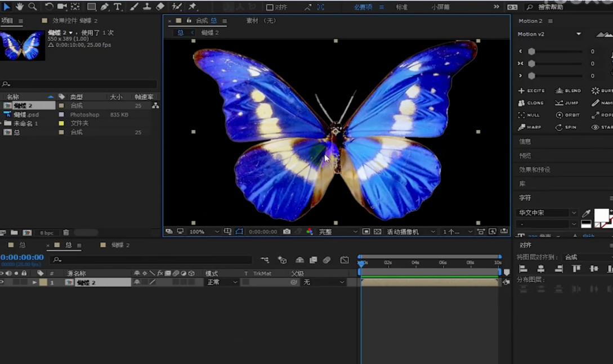Click the first Motion 2 easing slider handle
The height and width of the screenshot is (364, 613).
point(532,52)
